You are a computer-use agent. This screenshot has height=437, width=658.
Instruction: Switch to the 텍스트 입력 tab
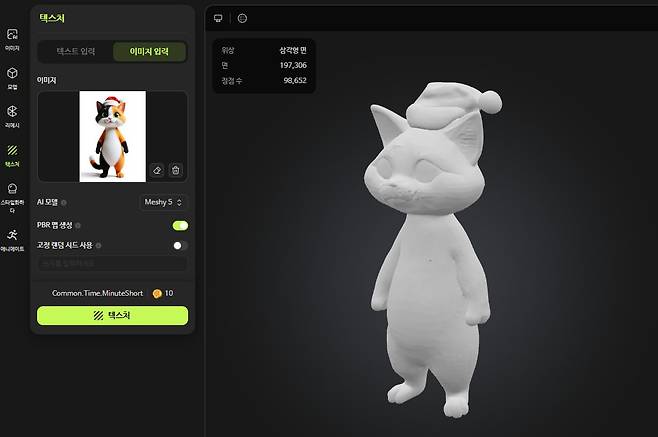[75, 51]
